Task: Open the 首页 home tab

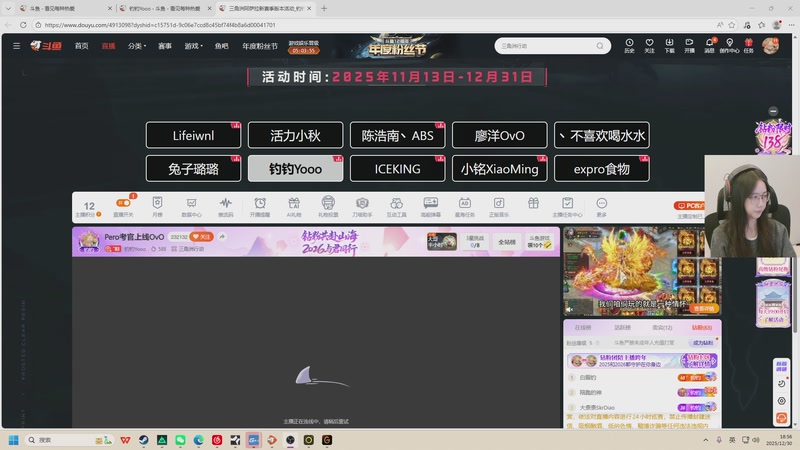Action: 82,46
